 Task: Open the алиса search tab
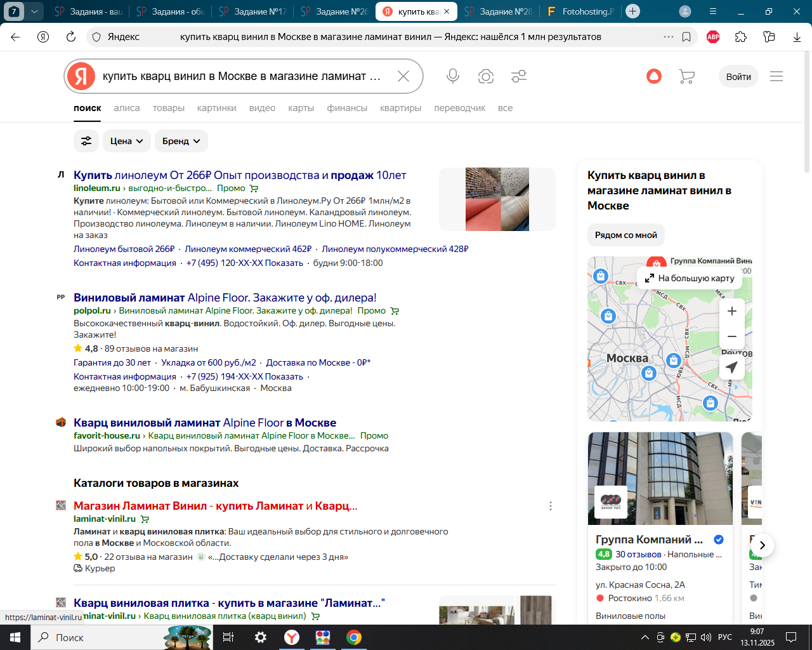click(127, 108)
